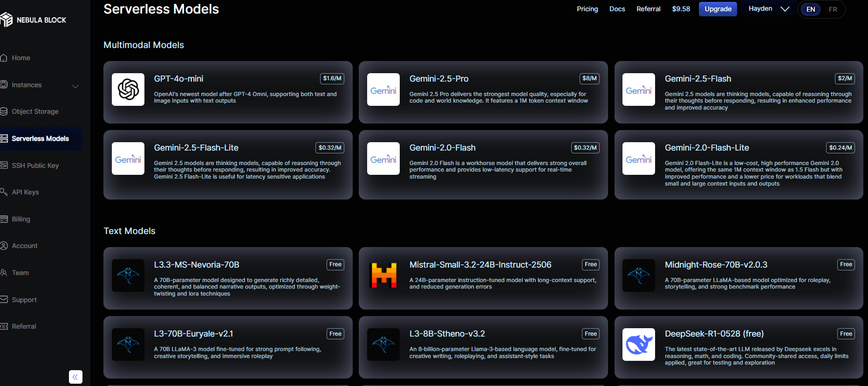This screenshot has height=386, width=868.
Task: Open the Midnight-Rose-70B-v2.0.3 title
Action: 716,265
